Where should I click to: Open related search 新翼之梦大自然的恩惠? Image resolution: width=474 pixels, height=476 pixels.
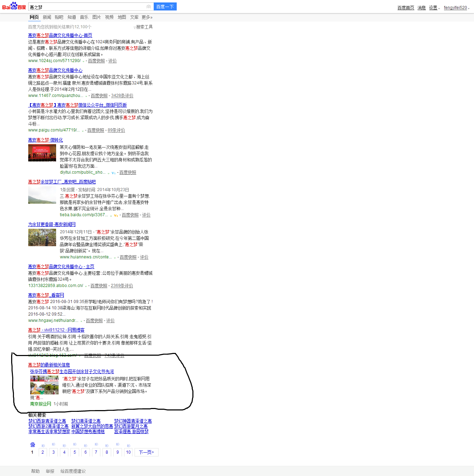point(92,426)
